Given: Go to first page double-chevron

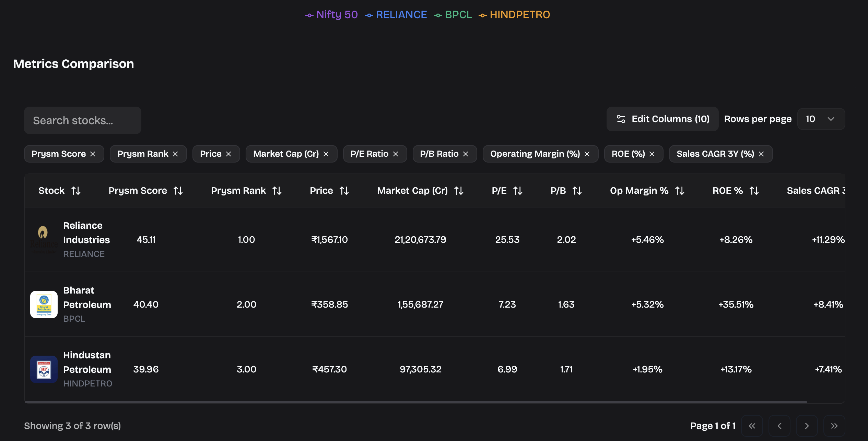Looking at the screenshot, I should [752, 426].
